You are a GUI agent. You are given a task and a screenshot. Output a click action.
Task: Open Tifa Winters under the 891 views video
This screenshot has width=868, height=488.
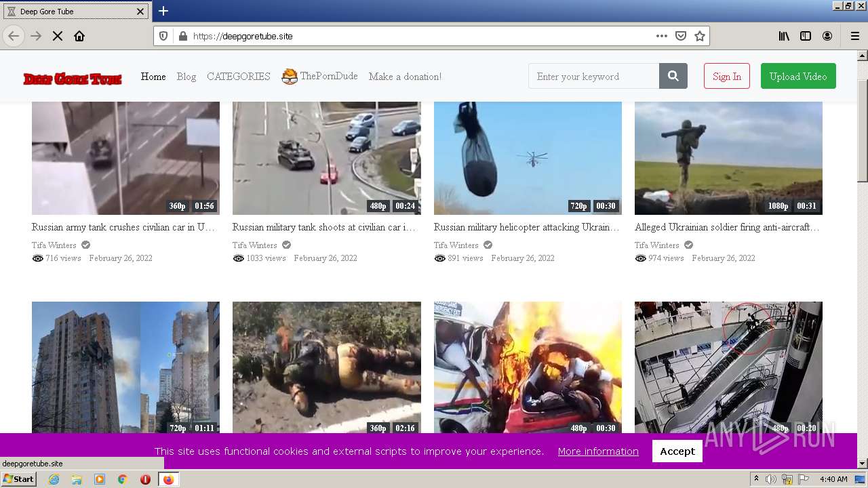456,245
